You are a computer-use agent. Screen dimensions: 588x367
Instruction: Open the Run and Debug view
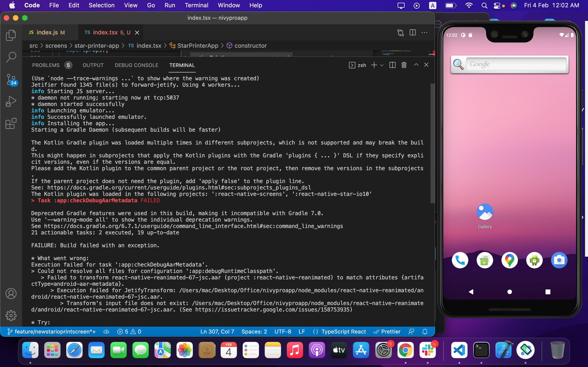pyautogui.click(x=11, y=101)
